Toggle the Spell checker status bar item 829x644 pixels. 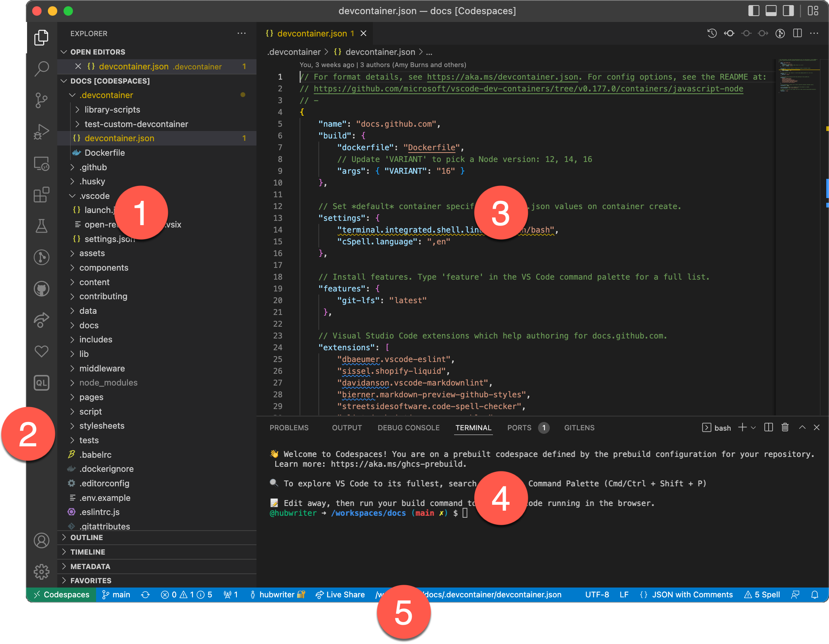762,595
